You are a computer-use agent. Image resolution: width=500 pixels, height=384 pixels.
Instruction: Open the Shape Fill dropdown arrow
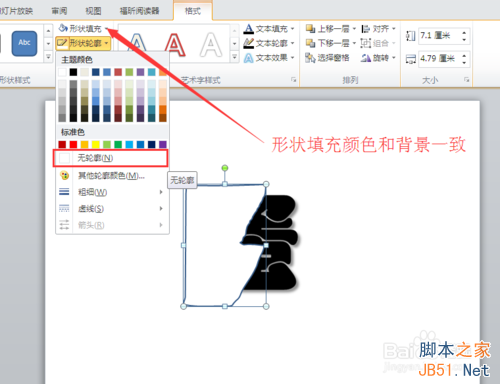coord(107,29)
